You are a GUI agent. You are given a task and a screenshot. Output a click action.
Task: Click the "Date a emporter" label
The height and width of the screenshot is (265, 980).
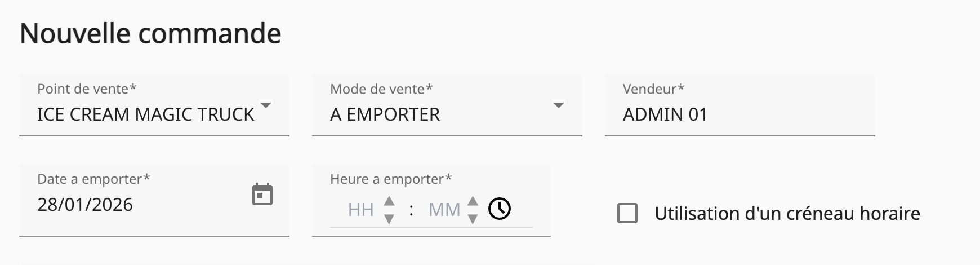pyautogui.click(x=93, y=179)
